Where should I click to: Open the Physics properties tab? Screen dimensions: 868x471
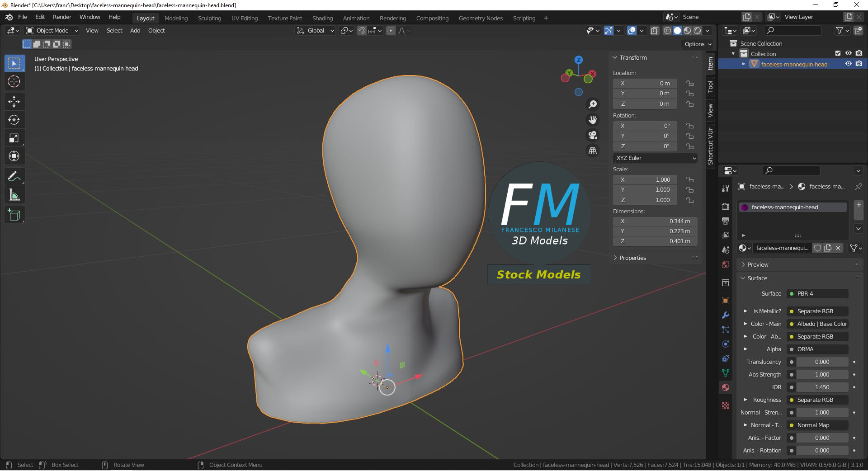pos(726,344)
